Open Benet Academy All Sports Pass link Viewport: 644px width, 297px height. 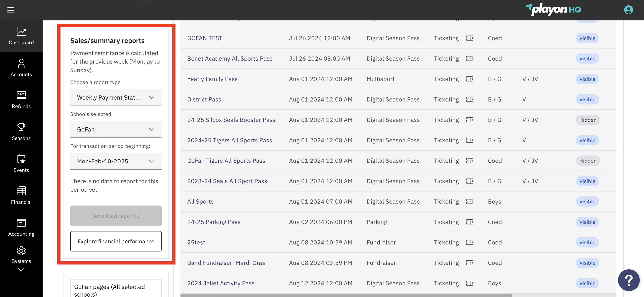[x=230, y=59]
